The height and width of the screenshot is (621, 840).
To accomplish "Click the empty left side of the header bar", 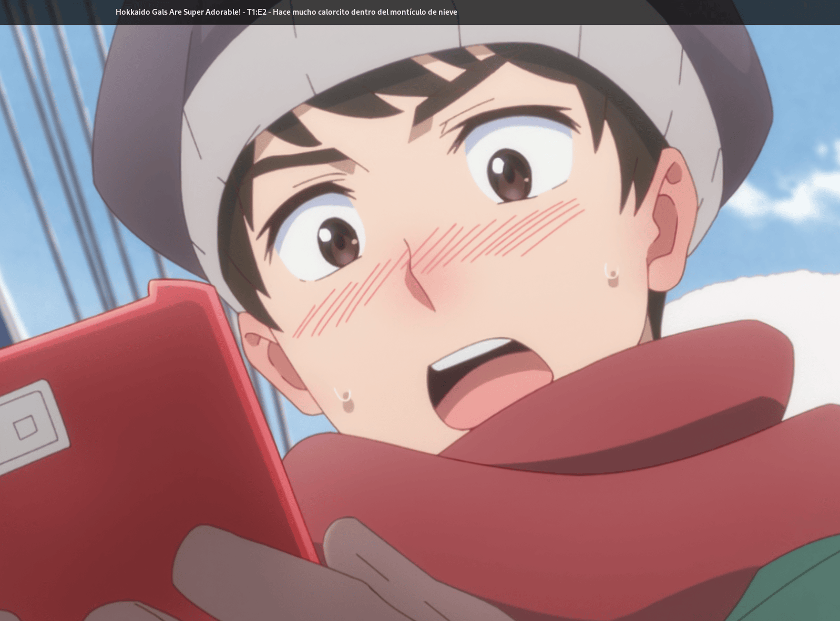I will [53, 12].
